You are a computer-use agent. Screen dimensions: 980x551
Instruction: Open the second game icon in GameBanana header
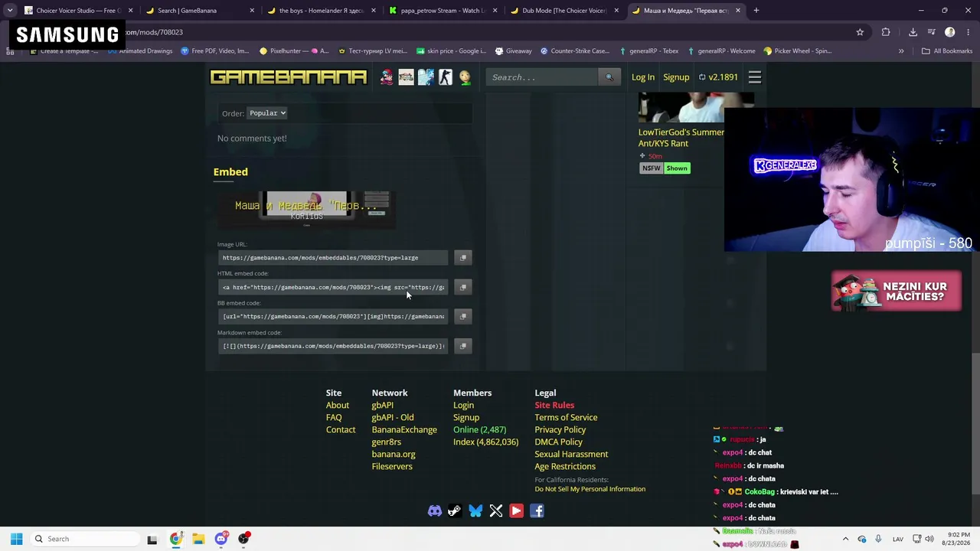point(406,77)
